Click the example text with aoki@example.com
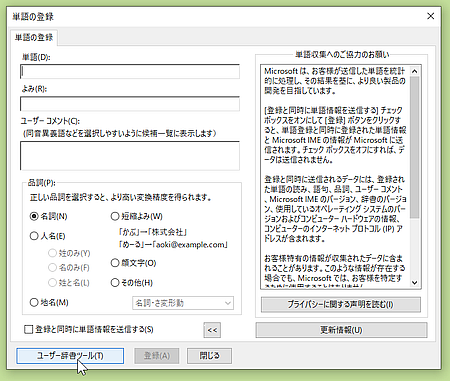 (x=173, y=245)
